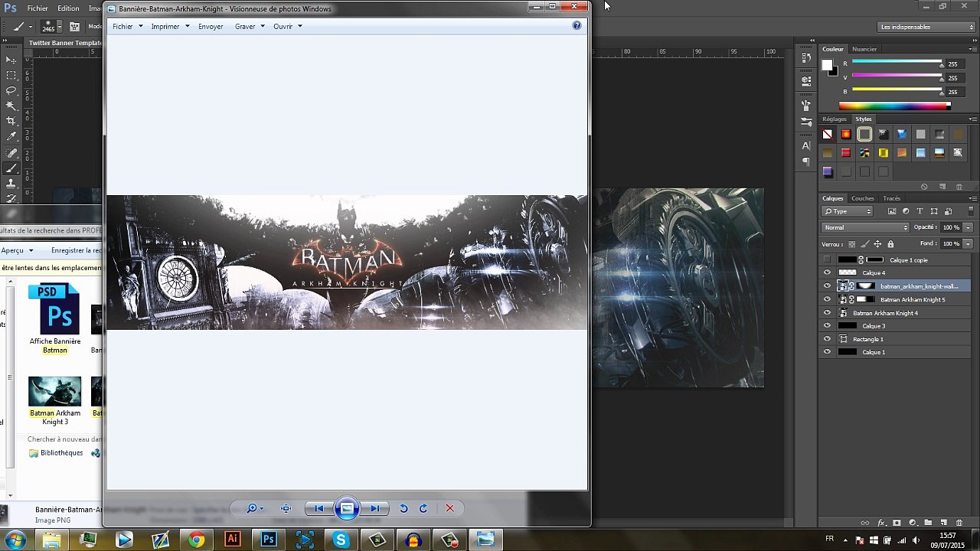Select the Rectangular Marquee tool

(x=11, y=75)
